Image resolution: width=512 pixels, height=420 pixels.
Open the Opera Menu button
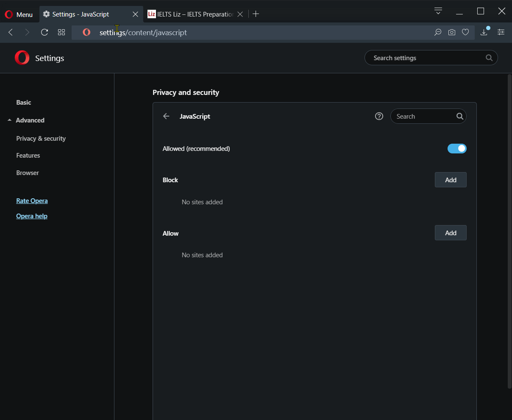19,14
